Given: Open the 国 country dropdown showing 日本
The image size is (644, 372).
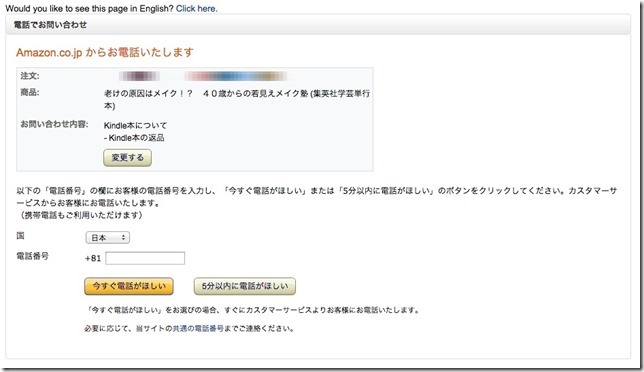Looking at the screenshot, I should tap(108, 237).
